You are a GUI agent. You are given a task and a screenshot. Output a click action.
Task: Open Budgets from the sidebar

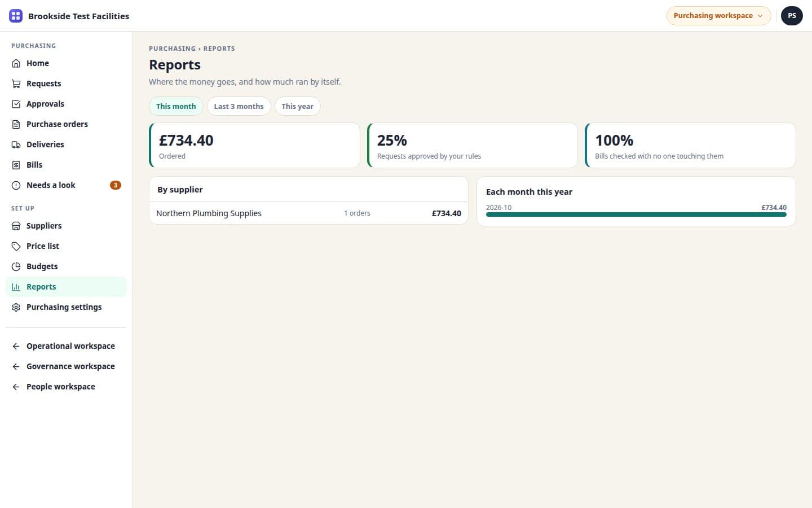click(x=66, y=266)
